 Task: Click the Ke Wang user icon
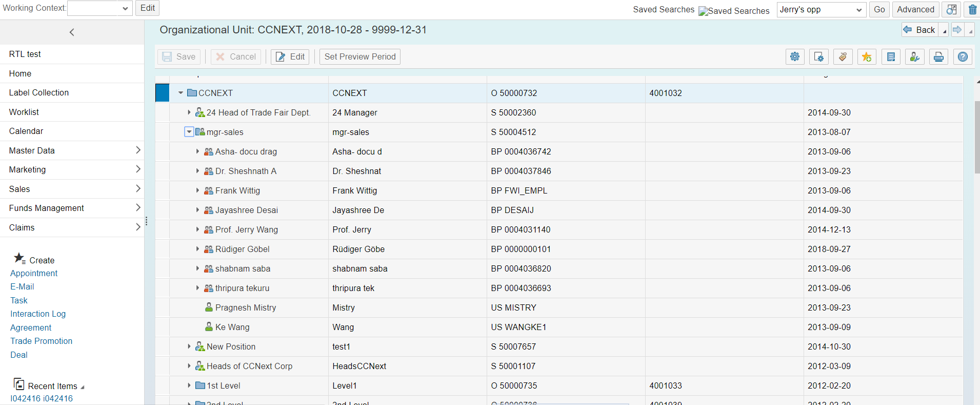click(x=209, y=327)
